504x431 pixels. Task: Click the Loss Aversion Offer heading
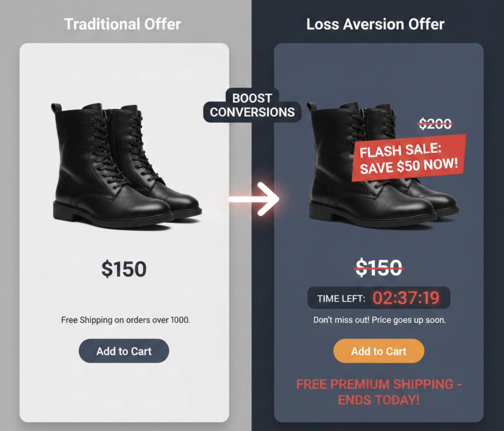click(x=375, y=24)
